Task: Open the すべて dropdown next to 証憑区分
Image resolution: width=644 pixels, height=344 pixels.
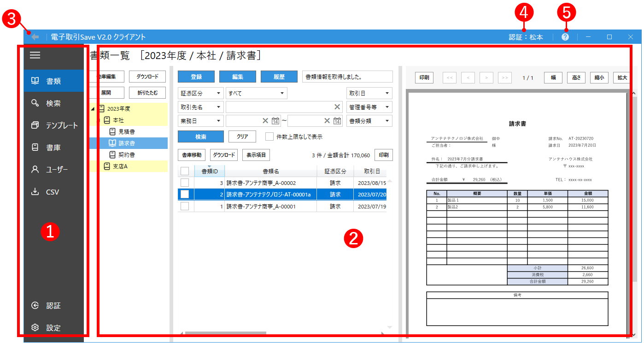Action: coord(256,93)
